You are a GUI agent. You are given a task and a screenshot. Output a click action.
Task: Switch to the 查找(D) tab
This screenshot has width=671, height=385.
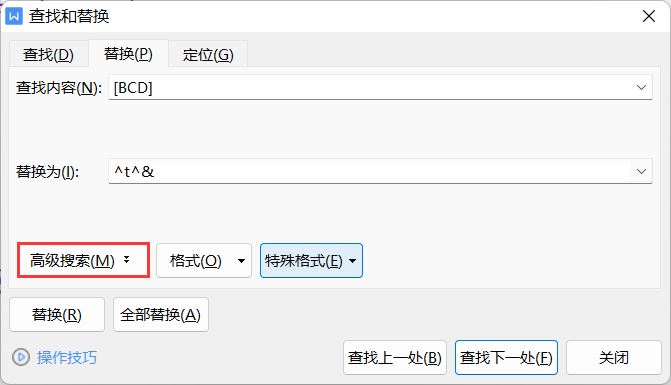point(48,54)
